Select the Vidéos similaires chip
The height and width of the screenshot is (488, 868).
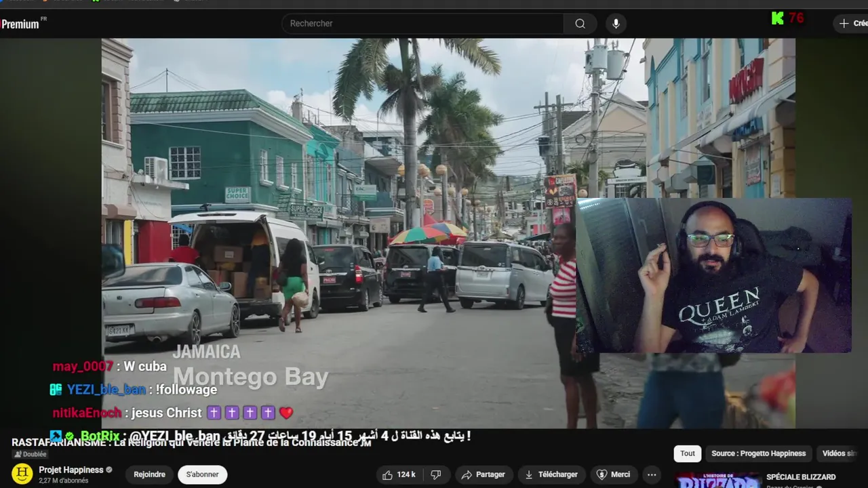[842, 453]
